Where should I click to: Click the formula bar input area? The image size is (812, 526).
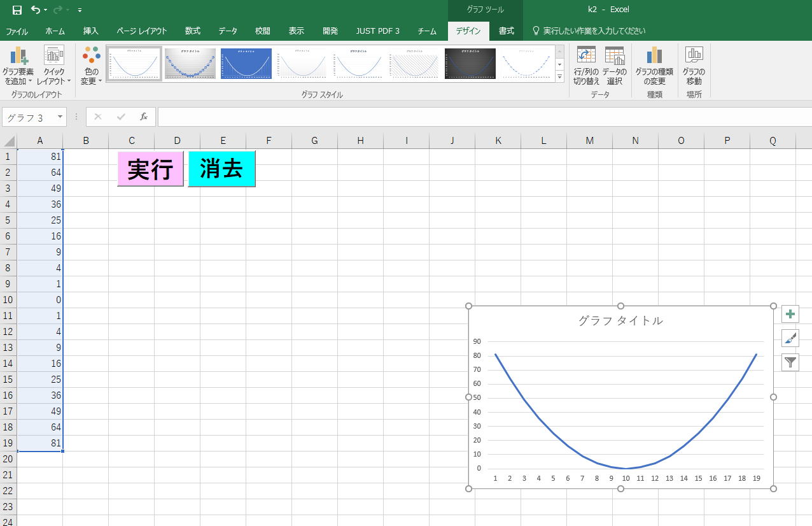pyautogui.click(x=484, y=117)
